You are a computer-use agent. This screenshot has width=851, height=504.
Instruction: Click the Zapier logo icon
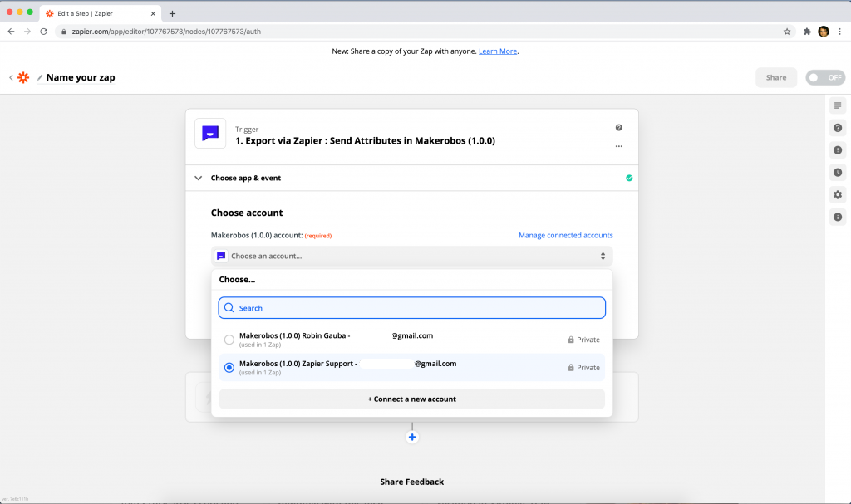click(x=23, y=77)
